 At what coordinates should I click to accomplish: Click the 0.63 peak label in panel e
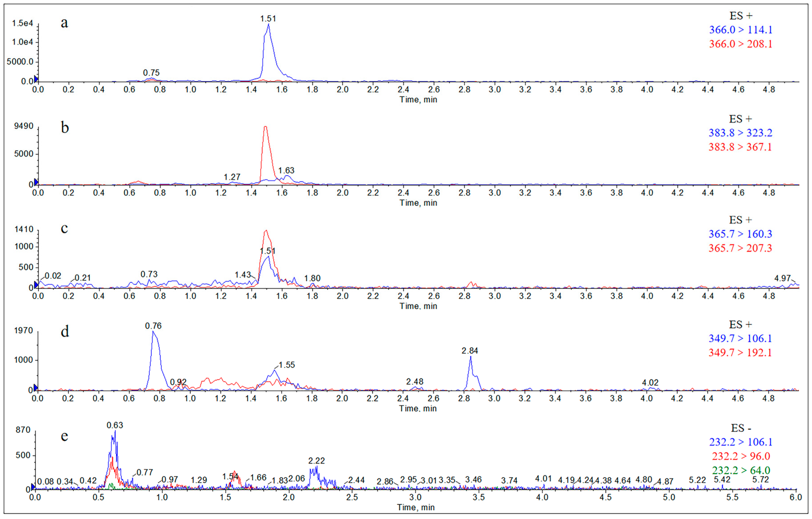pos(115,425)
